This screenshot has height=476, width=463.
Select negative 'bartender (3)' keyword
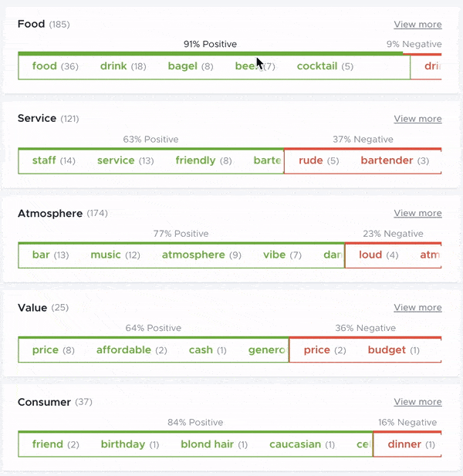pos(394,160)
